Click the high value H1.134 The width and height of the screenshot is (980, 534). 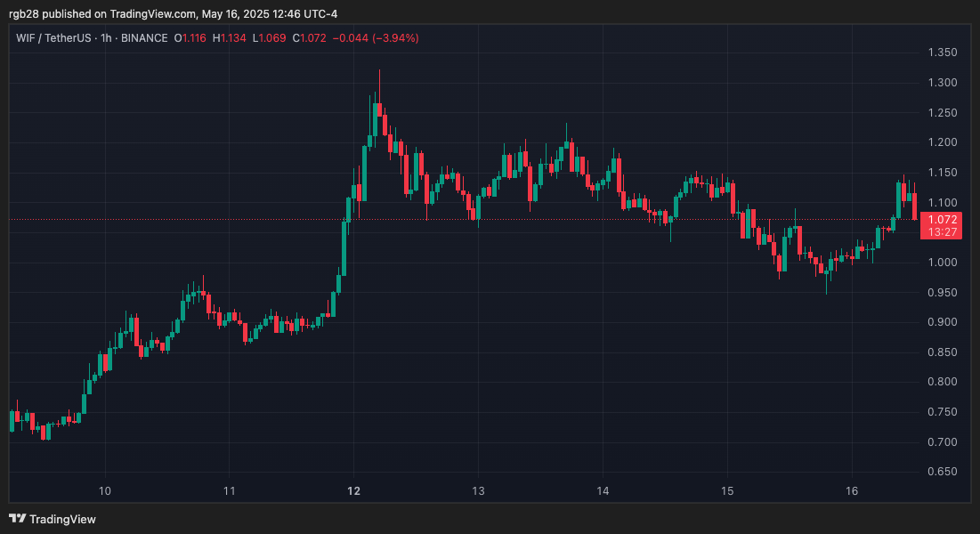pyautogui.click(x=230, y=38)
